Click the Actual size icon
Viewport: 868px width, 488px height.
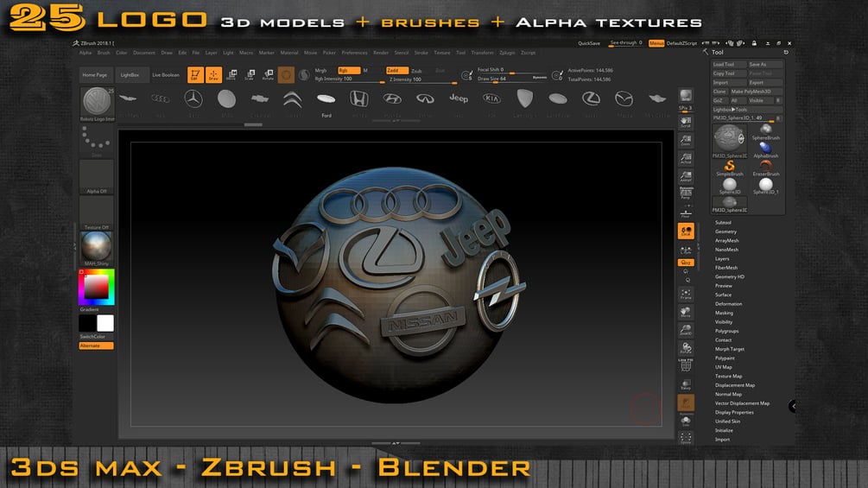click(686, 159)
